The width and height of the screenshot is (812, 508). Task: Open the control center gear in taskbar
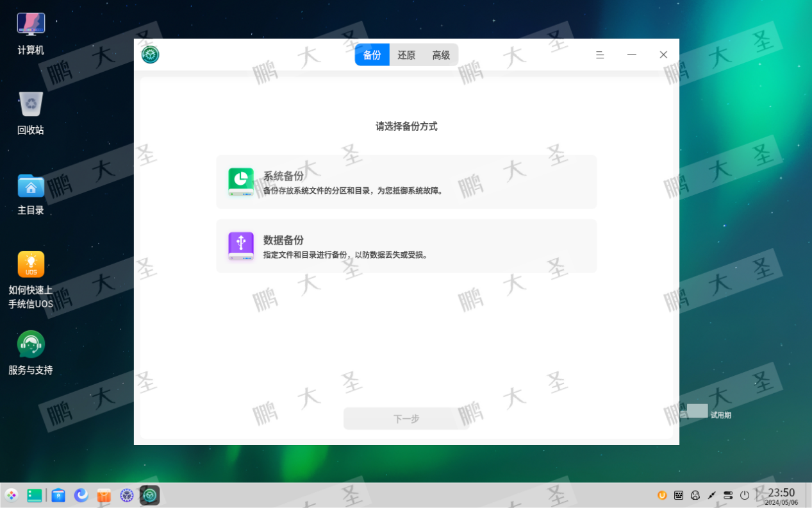(x=127, y=495)
